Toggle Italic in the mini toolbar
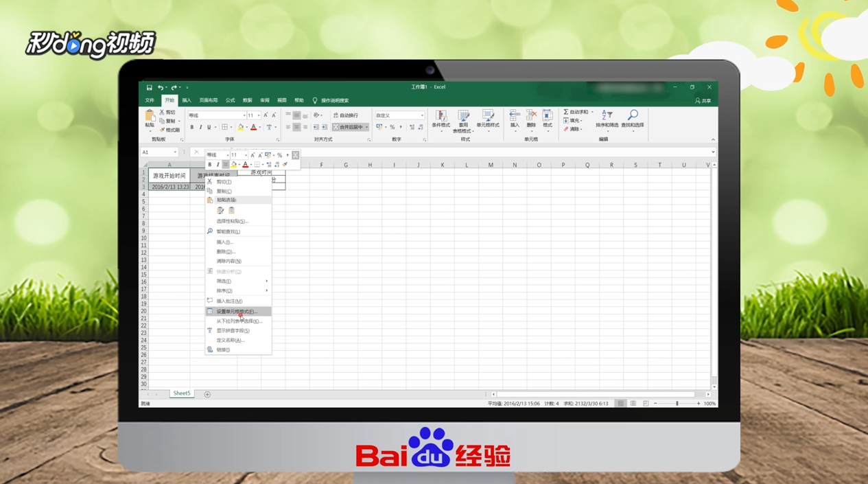This screenshot has width=868, height=484. pos(218,165)
